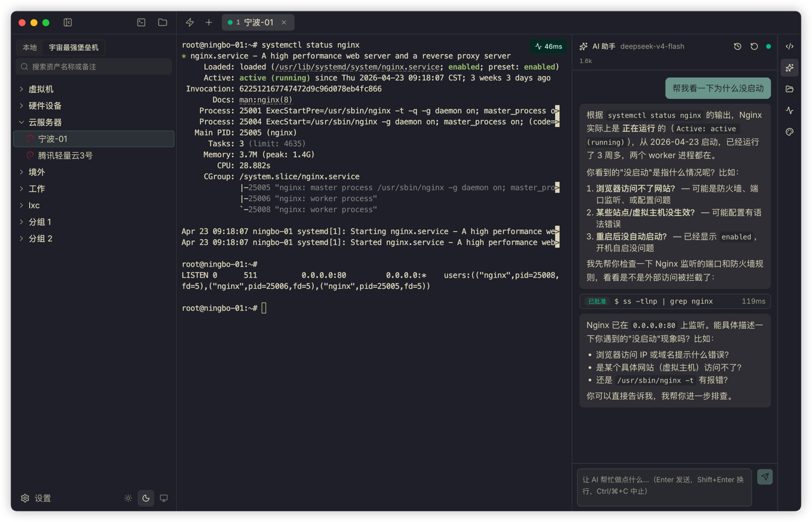The height and width of the screenshot is (522, 812).
Task: Click the lightning quick-connect icon
Action: coord(190,23)
